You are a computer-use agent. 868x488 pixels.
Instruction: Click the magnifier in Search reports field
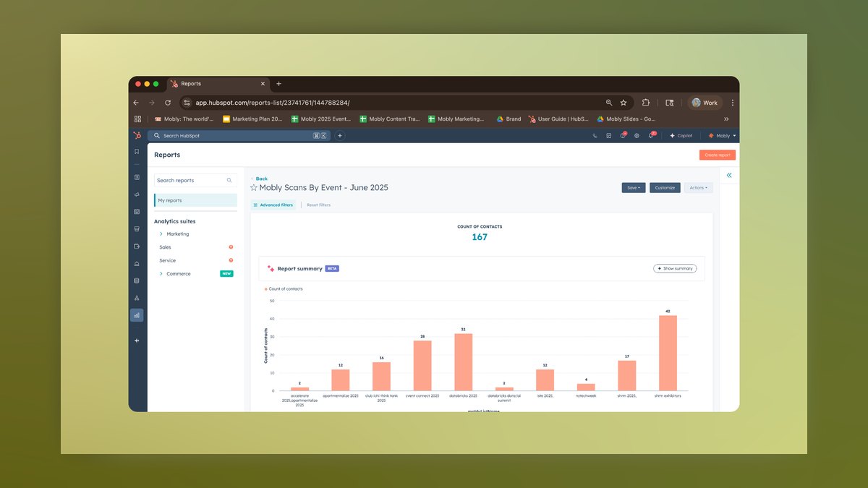click(x=229, y=180)
